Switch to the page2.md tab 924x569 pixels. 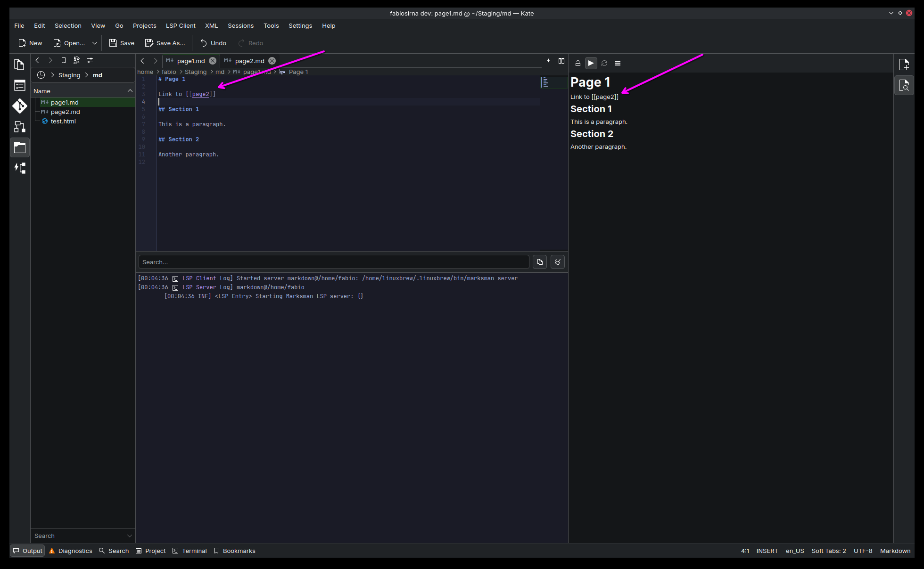[x=249, y=61]
